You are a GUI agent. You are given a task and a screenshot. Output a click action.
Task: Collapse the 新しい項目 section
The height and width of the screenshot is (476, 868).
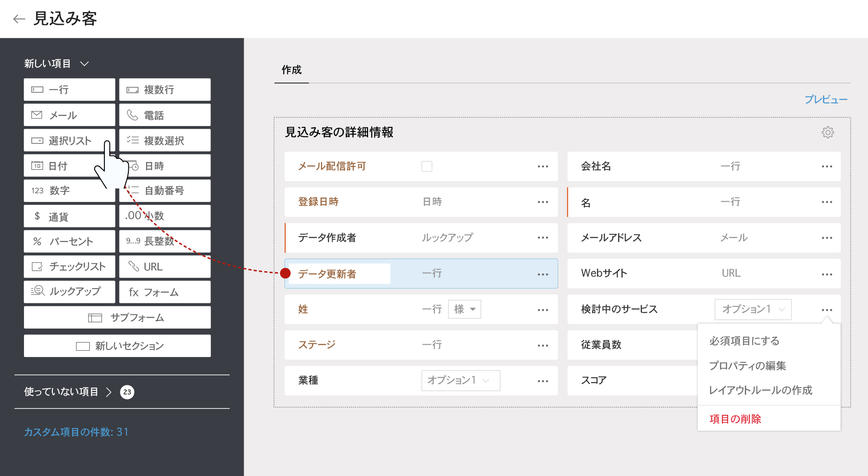(x=84, y=64)
